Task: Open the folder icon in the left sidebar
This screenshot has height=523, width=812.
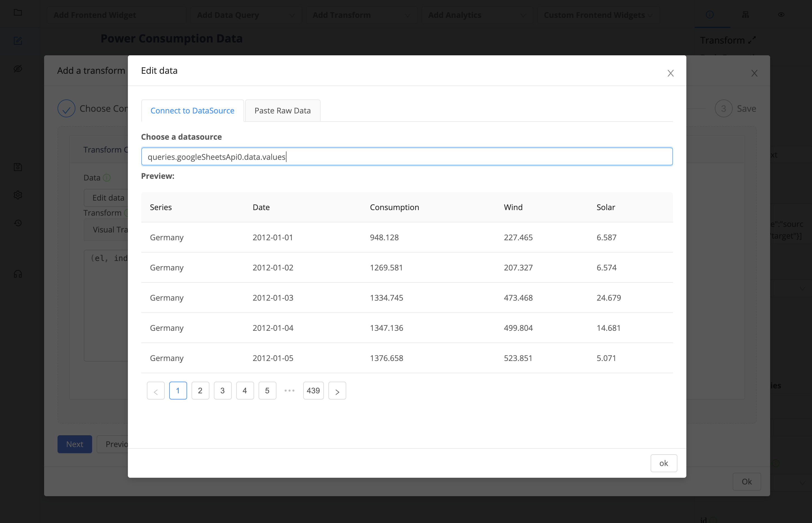Action: click(18, 13)
